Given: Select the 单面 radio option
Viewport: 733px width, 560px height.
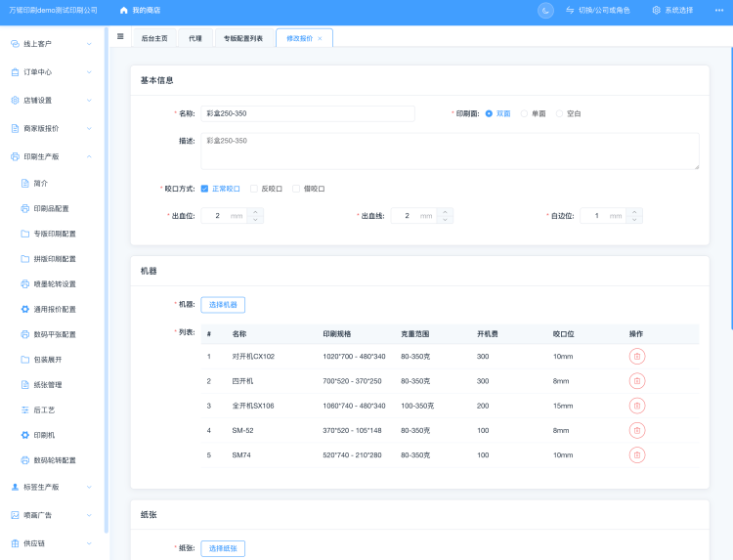Looking at the screenshot, I should point(524,113).
